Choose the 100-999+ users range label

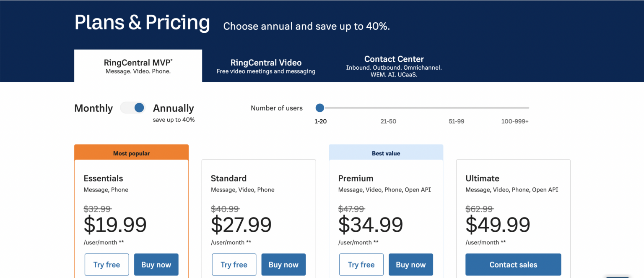515,121
